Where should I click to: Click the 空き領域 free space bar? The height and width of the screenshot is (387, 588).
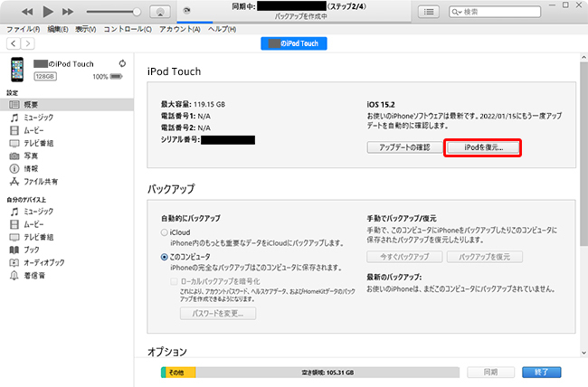(327, 373)
